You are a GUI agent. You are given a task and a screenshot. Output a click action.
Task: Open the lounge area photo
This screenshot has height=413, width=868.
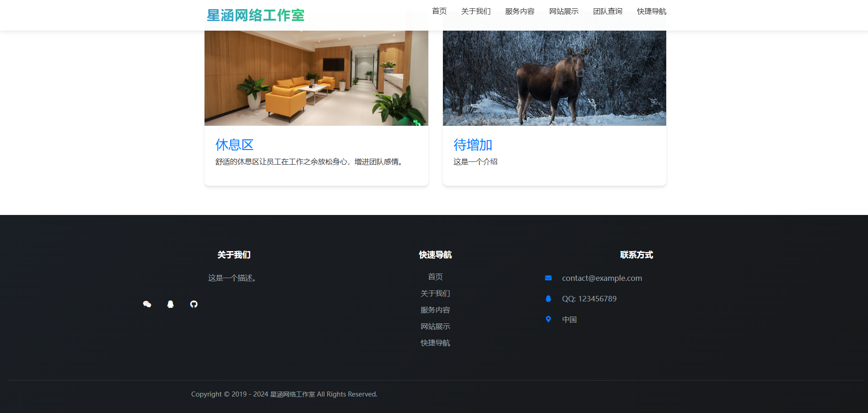click(316, 78)
